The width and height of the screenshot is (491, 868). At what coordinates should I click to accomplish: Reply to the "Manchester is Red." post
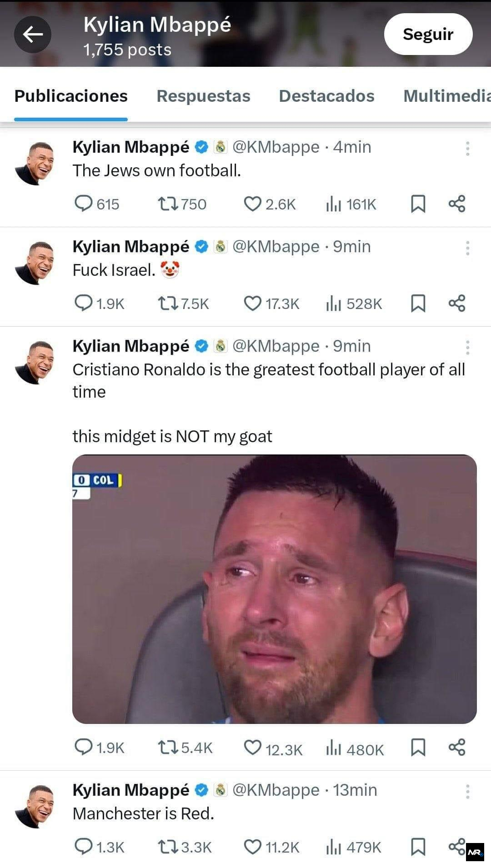(x=83, y=847)
